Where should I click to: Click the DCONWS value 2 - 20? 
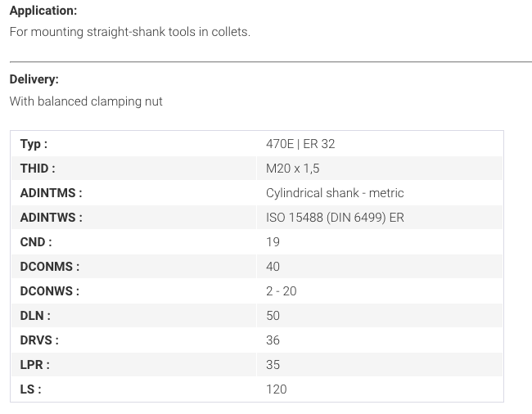(282, 291)
